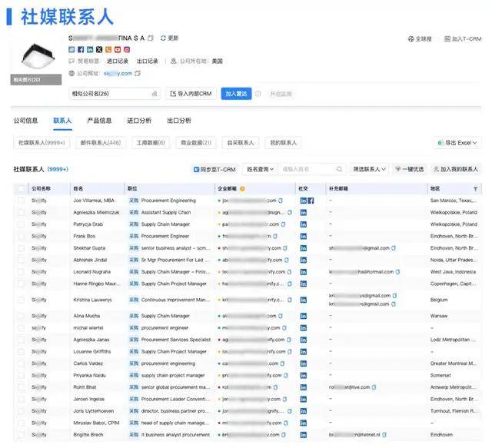Check the row checkbox for Abhishek Jindal
The image size is (492, 448).
[21, 260]
